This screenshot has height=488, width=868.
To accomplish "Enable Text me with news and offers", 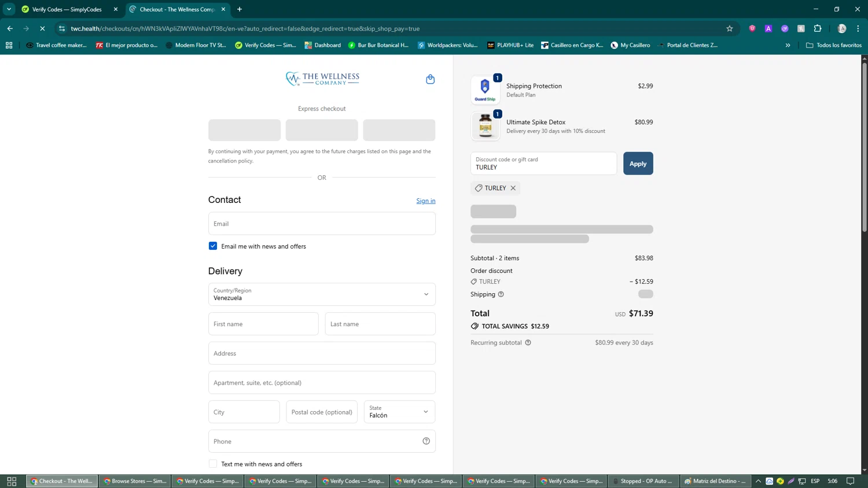I will click(x=213, y=464).
